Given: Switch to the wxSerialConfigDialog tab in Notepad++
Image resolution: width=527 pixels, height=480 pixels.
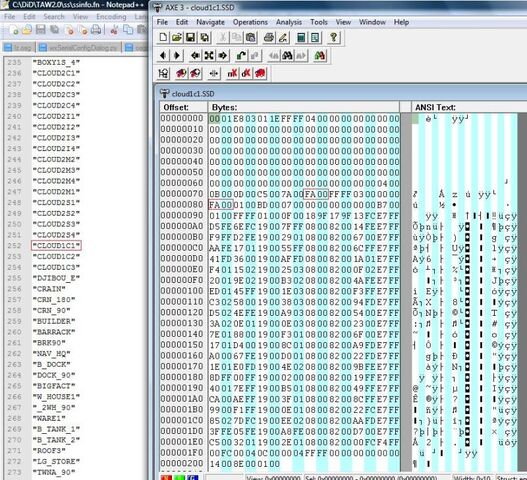Looking at the screenshot, I should 79,48.
